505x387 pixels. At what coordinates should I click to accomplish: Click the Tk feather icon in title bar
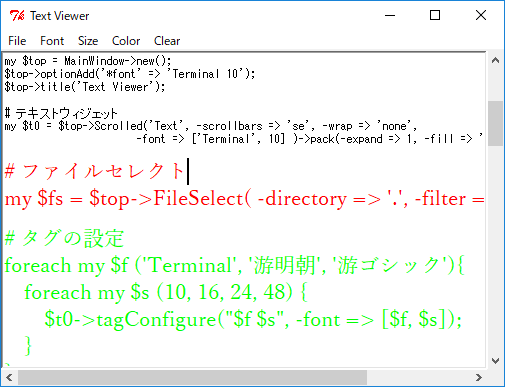17,16
